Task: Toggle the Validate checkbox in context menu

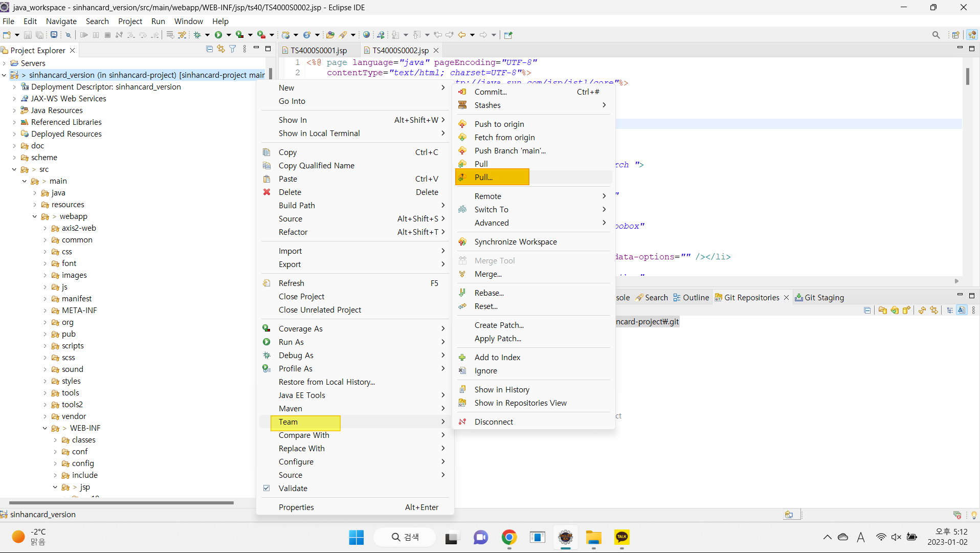Action: (266, 488)
